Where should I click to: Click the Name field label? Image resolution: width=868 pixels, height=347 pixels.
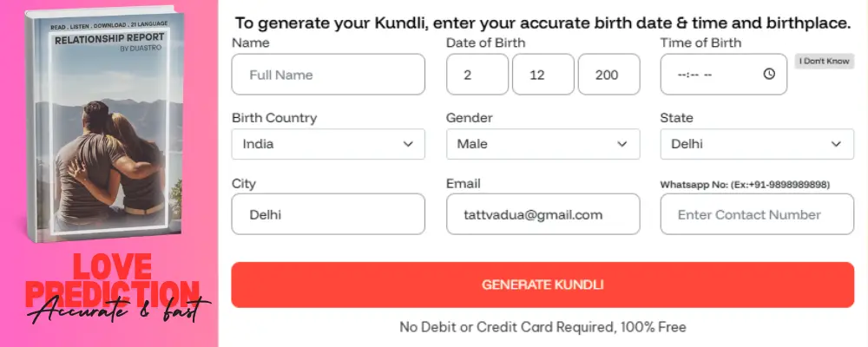pos(251,43)
